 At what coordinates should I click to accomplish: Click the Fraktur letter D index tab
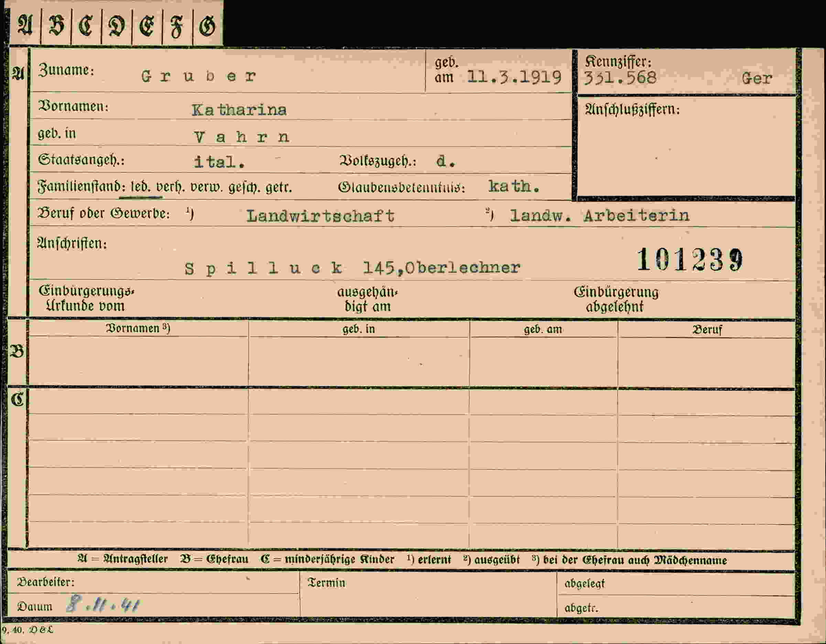click(x=117, y=25)
